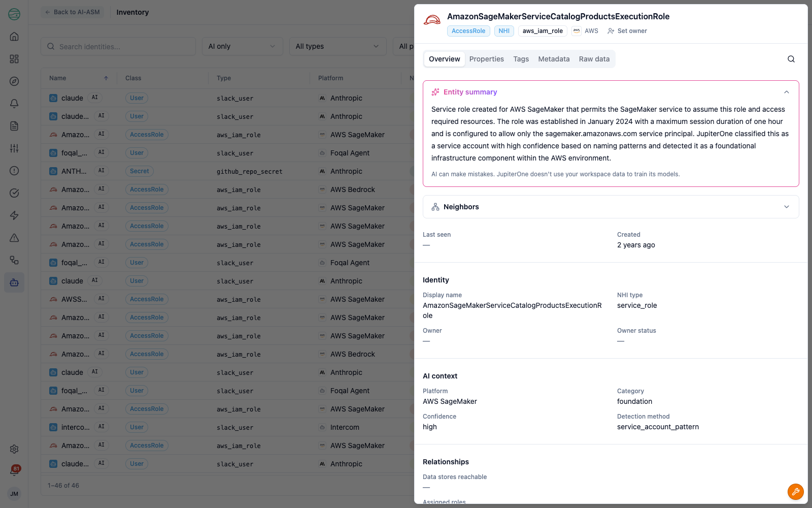Viewport: 812px width, 508px height.
Task: Open the AI only filter dropdown
Action: coord(243,46)
